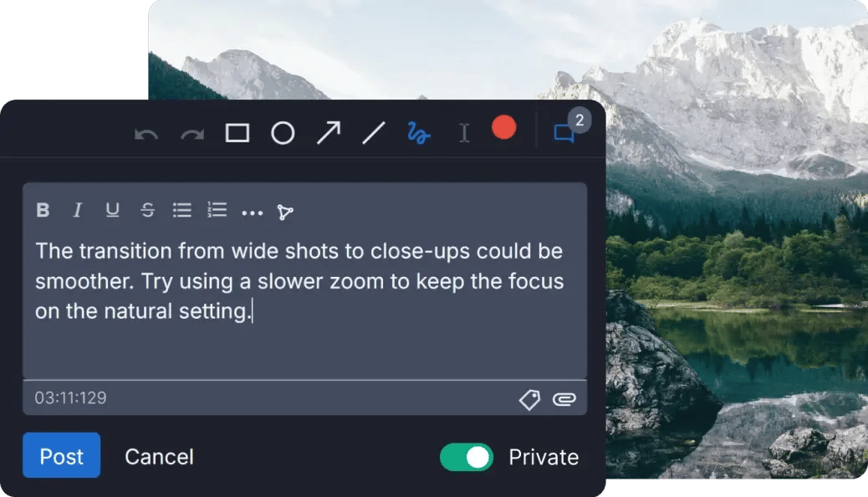Toggle bold text formatting
868x497 pixels.
pos(43,211)
